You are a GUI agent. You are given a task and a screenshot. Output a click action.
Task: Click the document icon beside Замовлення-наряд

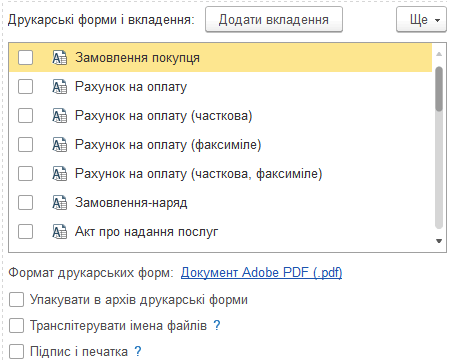60,203
